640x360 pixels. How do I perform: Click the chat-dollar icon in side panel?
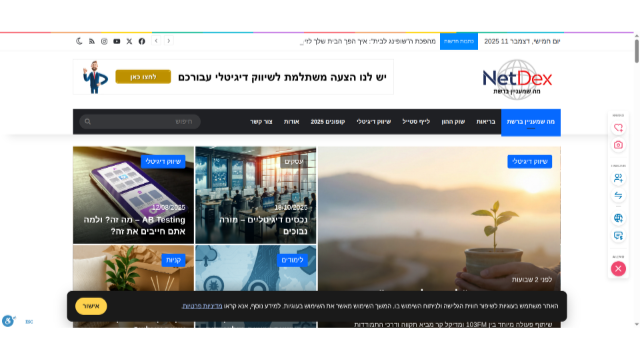pos(618,236)
